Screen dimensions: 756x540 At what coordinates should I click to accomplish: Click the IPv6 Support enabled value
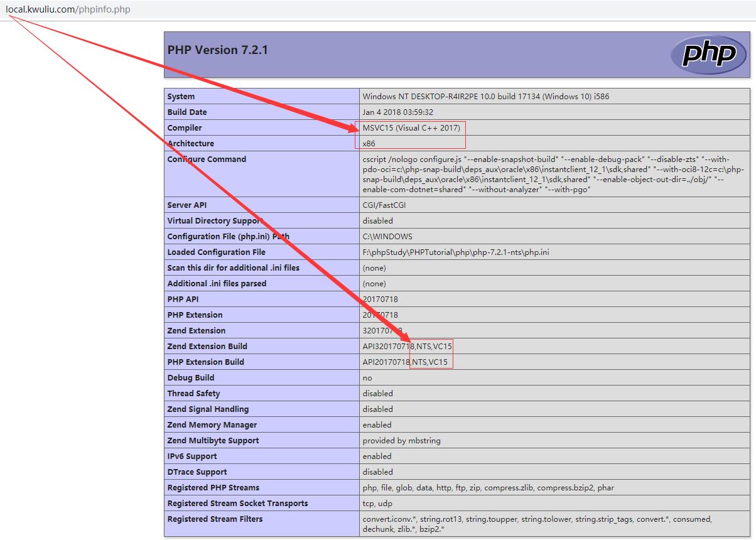(377, 456)
